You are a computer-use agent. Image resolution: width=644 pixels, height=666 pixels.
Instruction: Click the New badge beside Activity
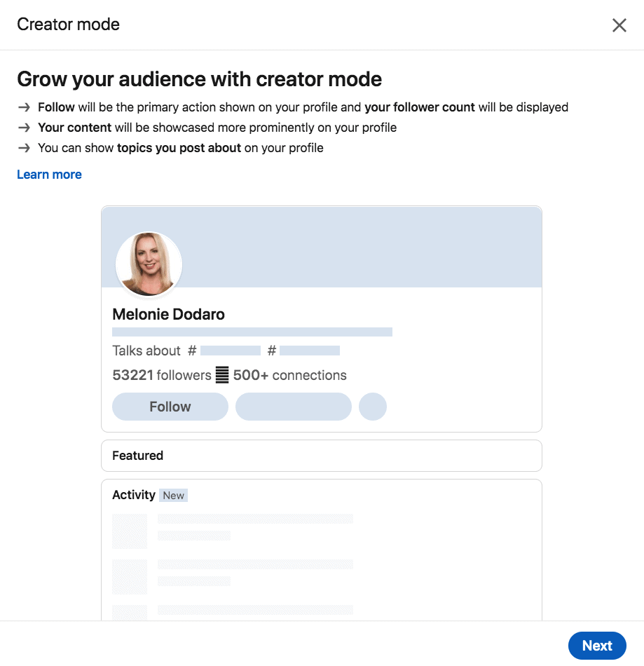(173, 495)
